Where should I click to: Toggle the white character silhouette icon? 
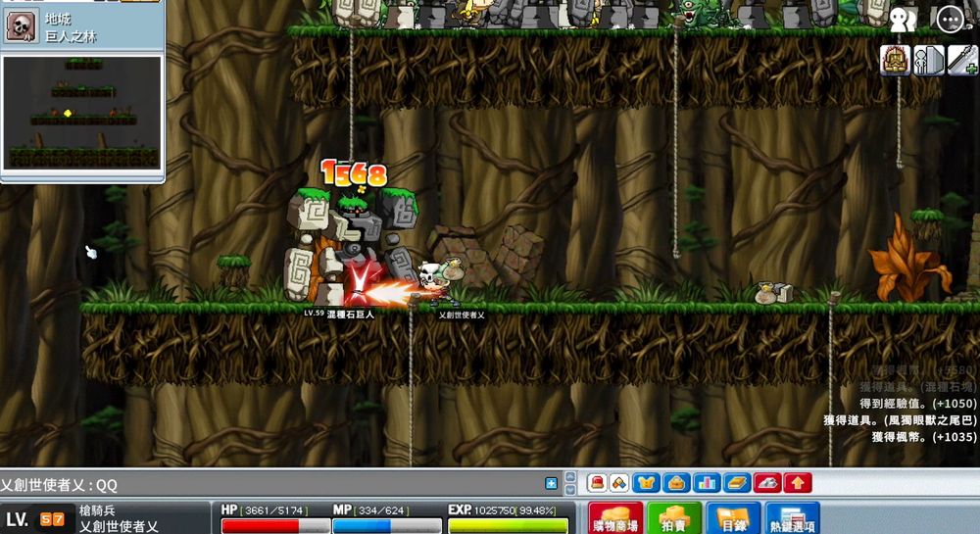coord(903,20)
